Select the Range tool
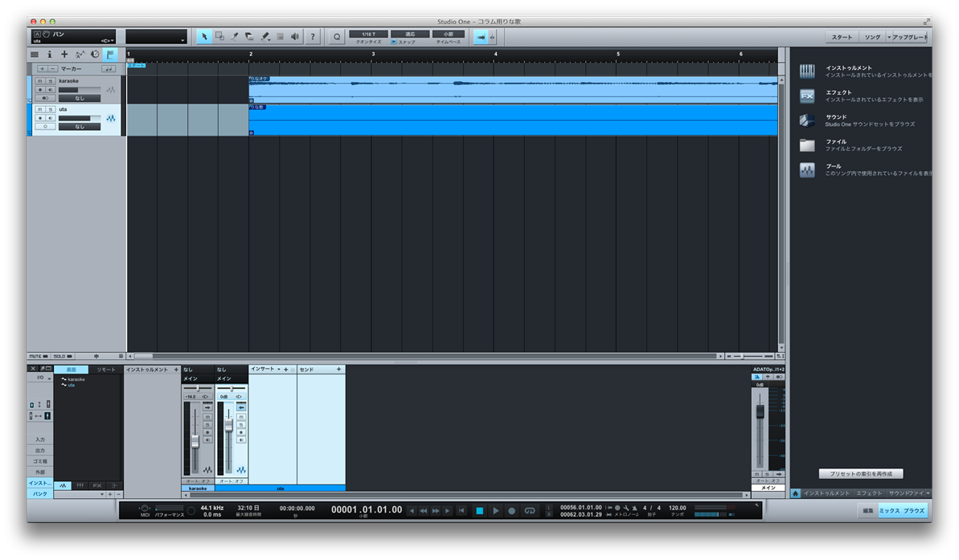 pos(219,37)
